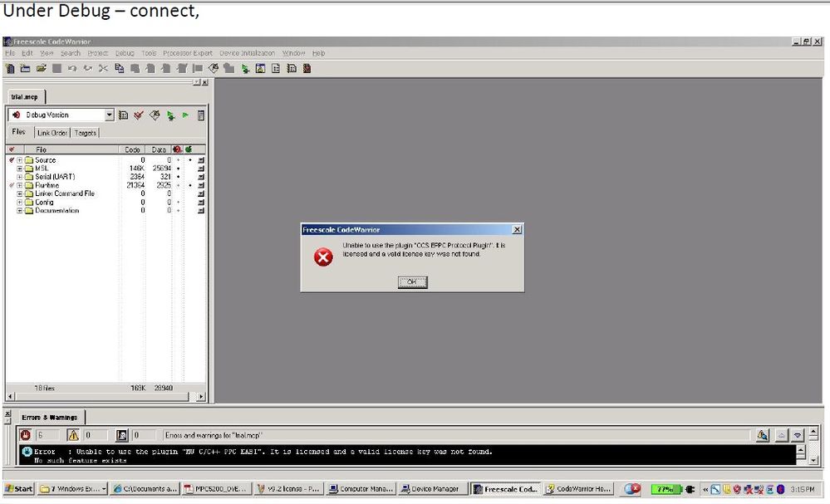Toggle the yellow warnings filter icon
The height and width of the screenshot is (504, 830).
coord(73,435)
